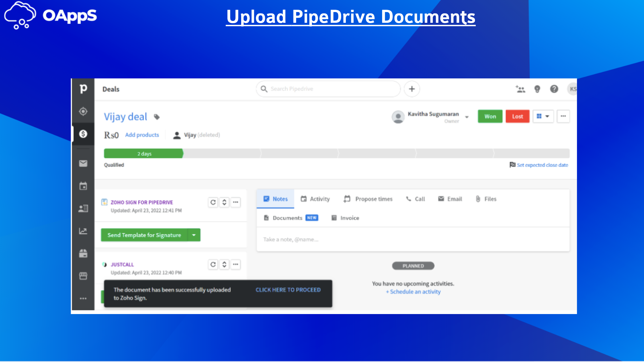Click the Qualified stage in pipeline bar
This screenshot has width=644, height=362.
(144, 154)
